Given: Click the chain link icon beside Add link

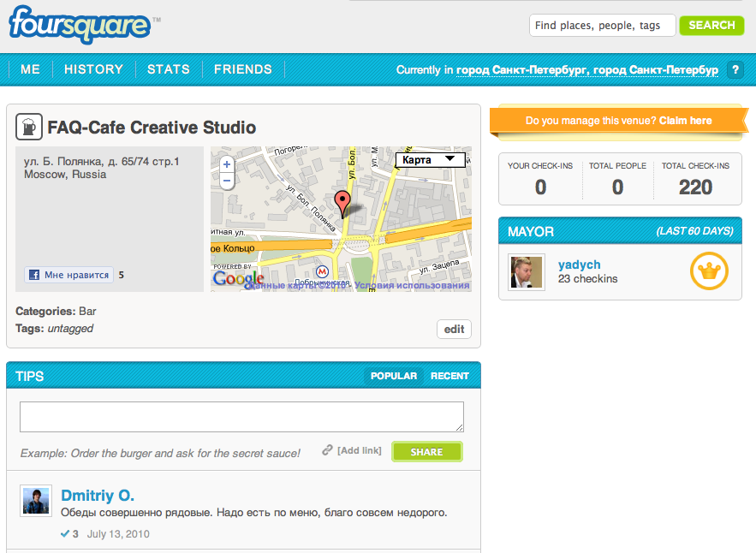Looking at the screenshot, I should pos(327,449).
